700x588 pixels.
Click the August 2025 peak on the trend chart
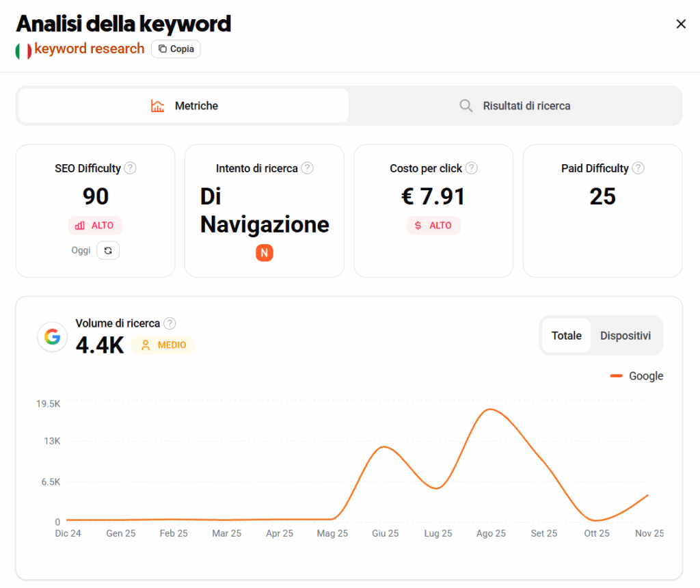(491, 409)
